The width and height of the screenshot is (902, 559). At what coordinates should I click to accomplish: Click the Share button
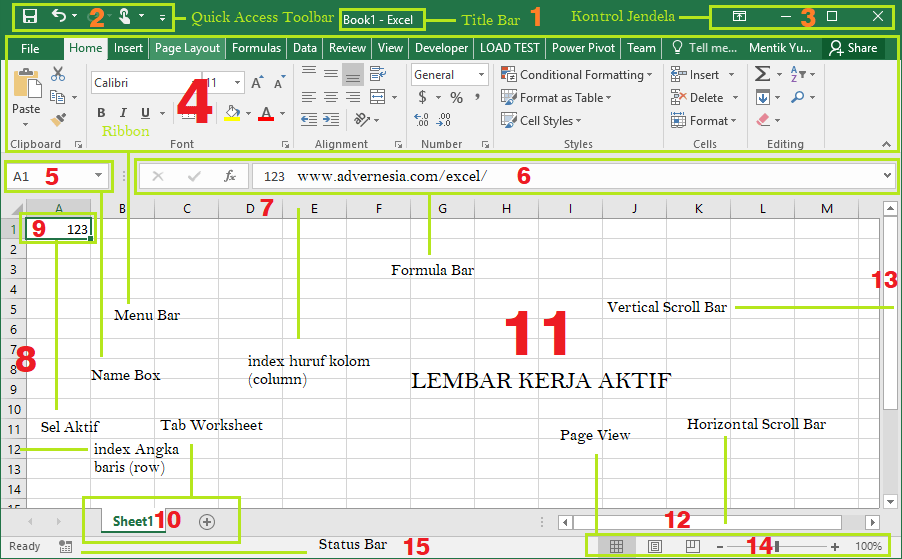point(854,48)
